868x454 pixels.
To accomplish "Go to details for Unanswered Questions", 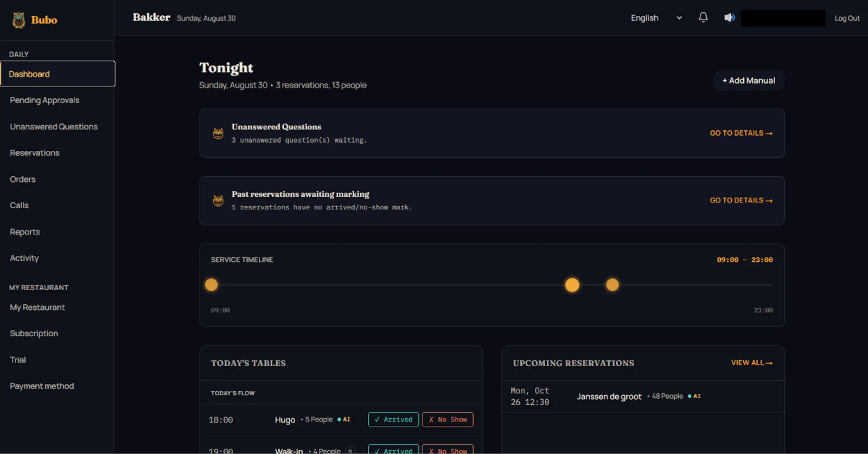I will (741, 133).
